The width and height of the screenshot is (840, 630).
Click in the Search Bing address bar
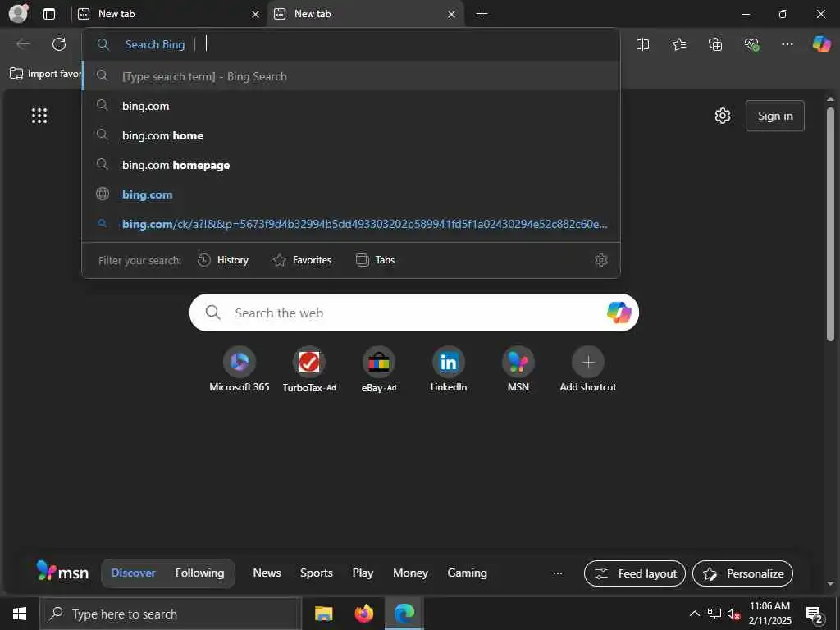[x=351, y=44]
